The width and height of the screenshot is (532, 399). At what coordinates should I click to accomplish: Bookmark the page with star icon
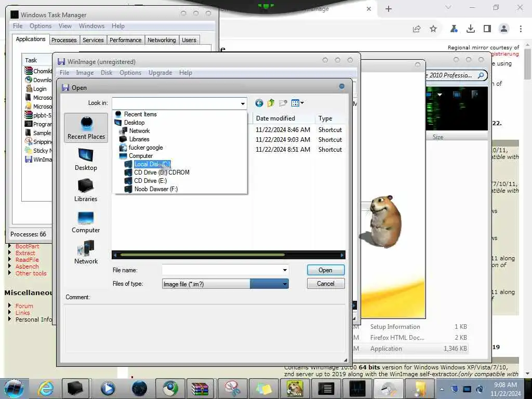coord(433,29)
